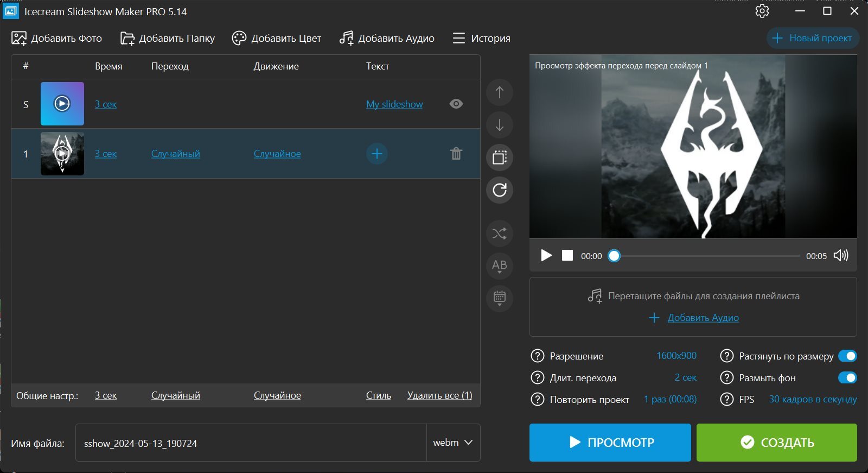This screenshot has height=473, width=868.
Task: Move slide down with the arrow icon
Action: click(500, 125)
